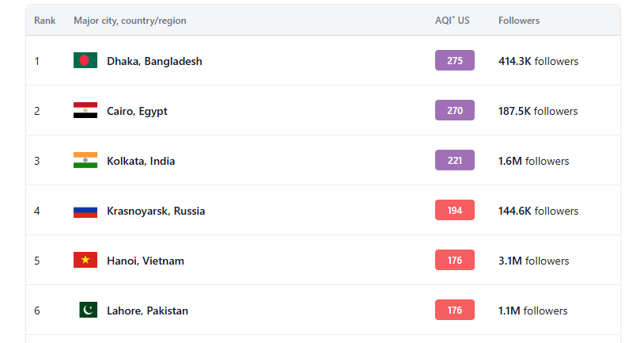Screen dimensions: 644x343
Task: Click the Followers column header
Action: pyautogui.click(x=519, y=21)
